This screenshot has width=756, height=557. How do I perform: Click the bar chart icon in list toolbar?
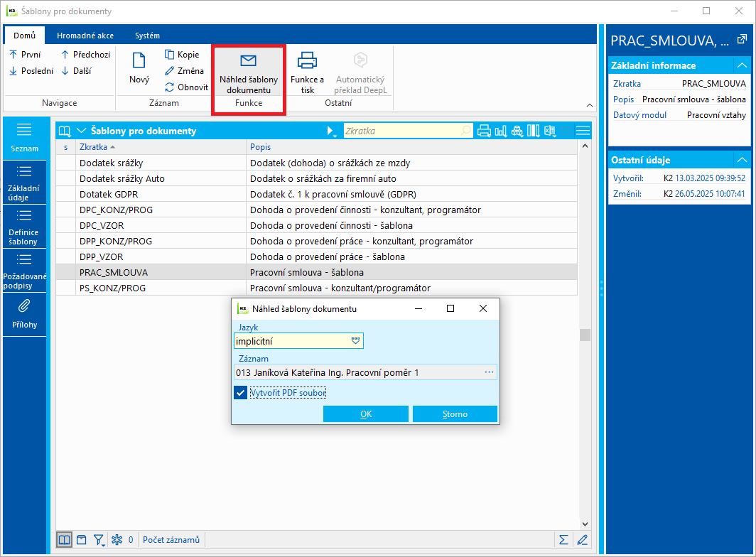(x=501, y=131)
